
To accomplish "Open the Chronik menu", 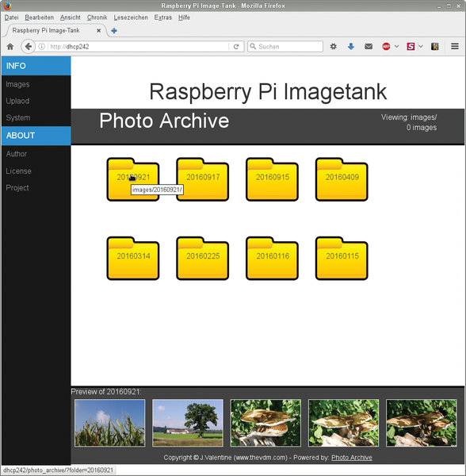I will click(x=97, y=17).
